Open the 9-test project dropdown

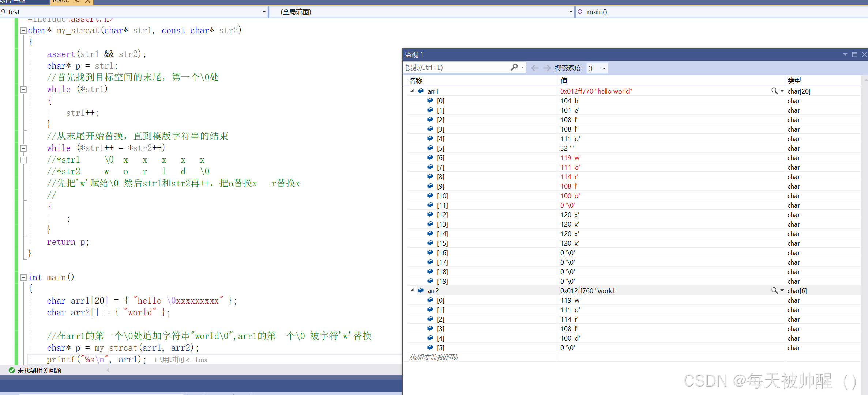pyautogui.click(x=264, y=12)
